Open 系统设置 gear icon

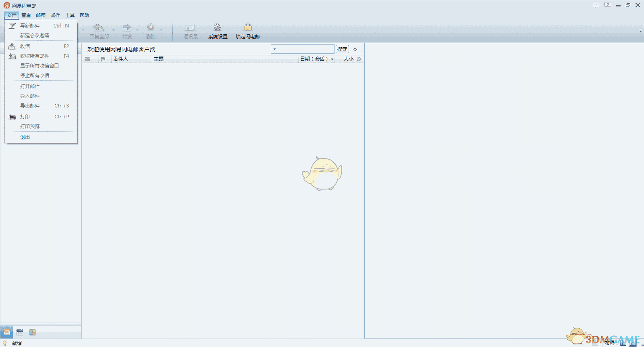pyautogui.click(x=217, y=27)
